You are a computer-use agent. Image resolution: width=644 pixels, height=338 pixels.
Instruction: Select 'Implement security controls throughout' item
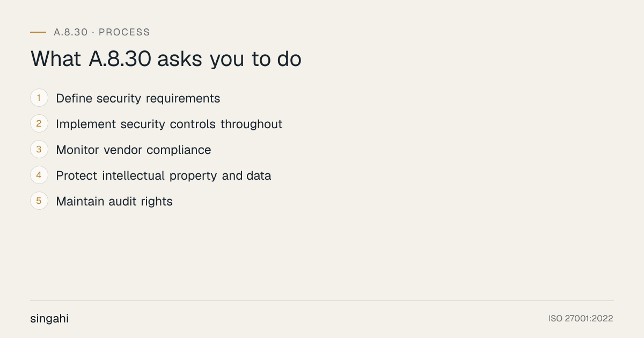coord(169,124)
